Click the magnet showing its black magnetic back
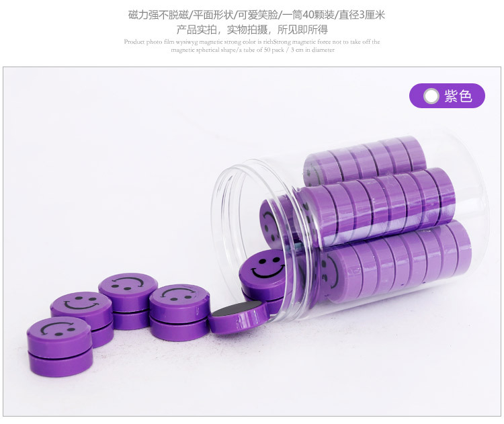504x424 pixels. [x=238, y=318]
